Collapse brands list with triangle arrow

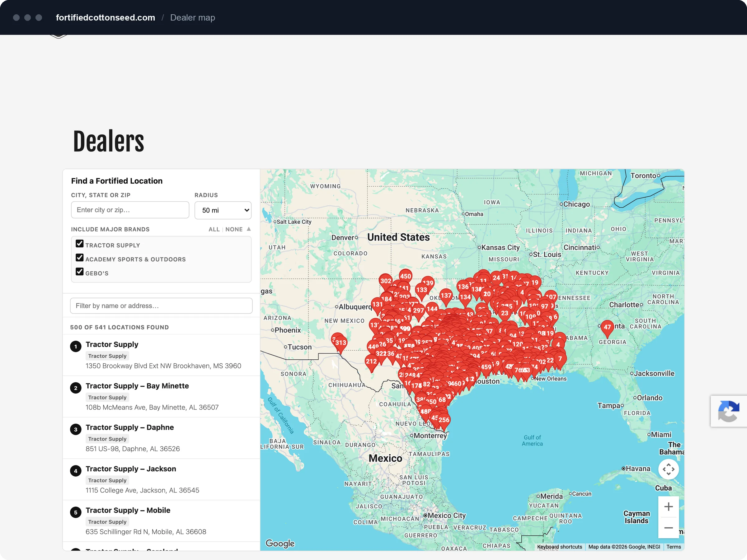click(249, 229)
